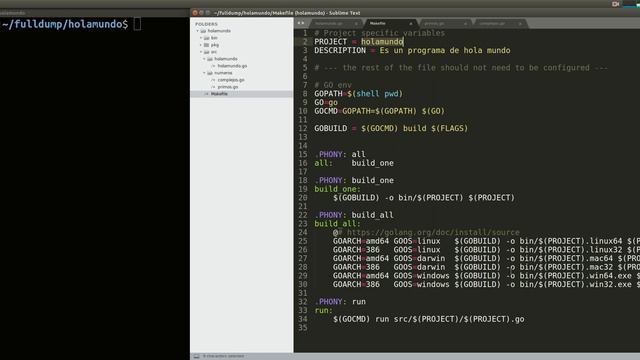This screenshot has width=640, height=360.
Task: Collapse the src folder arrow
Action: (201, 52)
